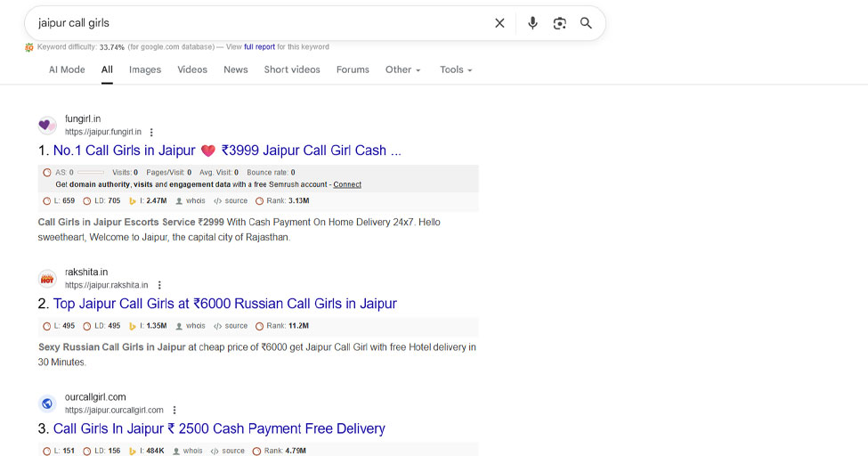Click whois person icon in fungirl.in row

pyautogui.click(x=179, y=201)
